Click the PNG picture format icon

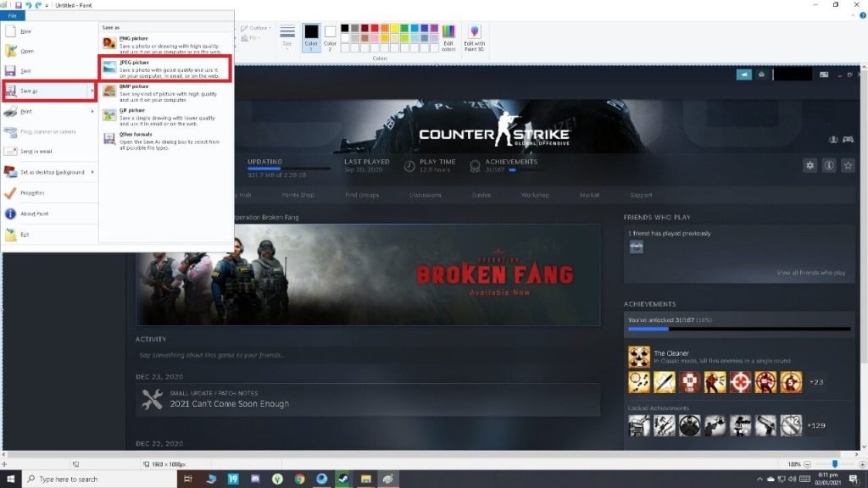109,42
